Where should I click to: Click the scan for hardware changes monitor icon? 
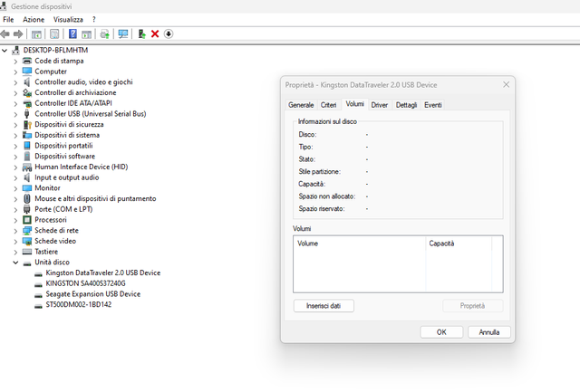coord(123,33)
